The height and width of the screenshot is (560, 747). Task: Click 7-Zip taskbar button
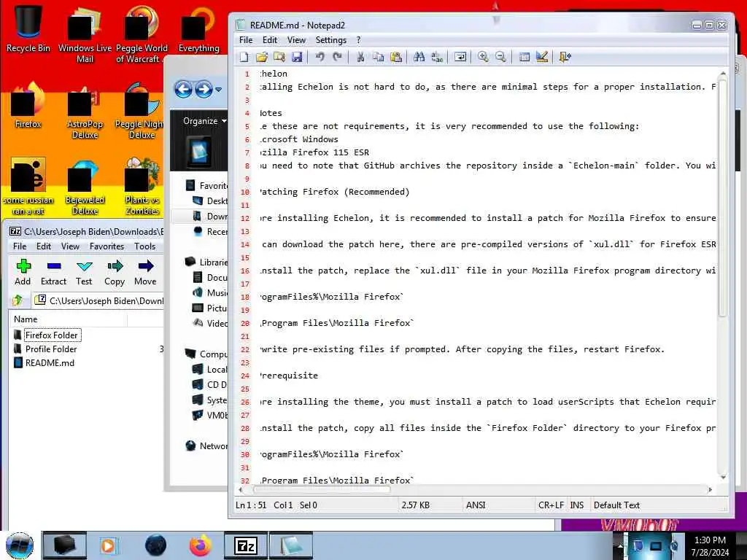point(246,545)
